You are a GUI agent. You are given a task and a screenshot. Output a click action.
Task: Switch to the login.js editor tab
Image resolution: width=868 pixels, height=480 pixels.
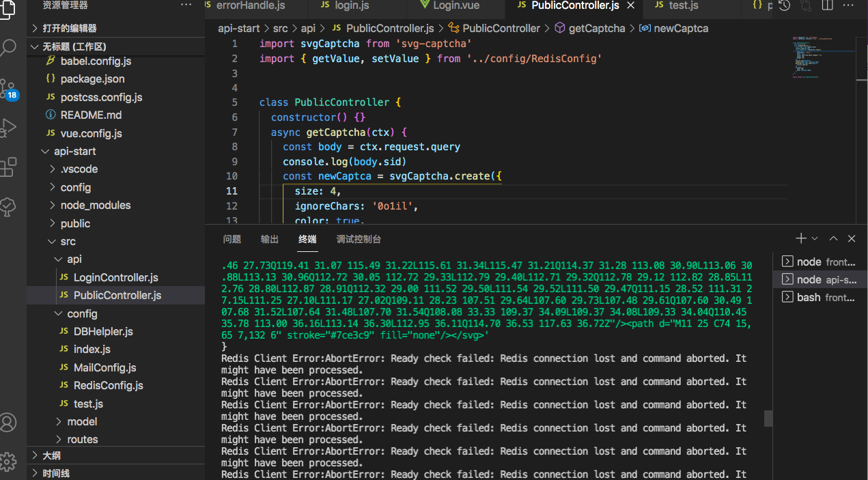[352, 5]
